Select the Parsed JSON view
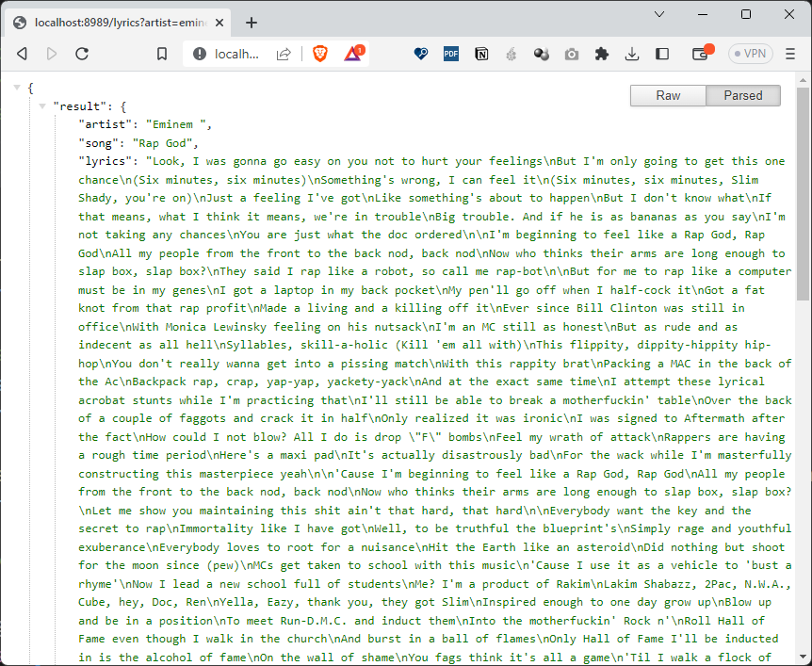Image resolution: width=812 pixels, height=666 pixels. (x=742, y=95)
